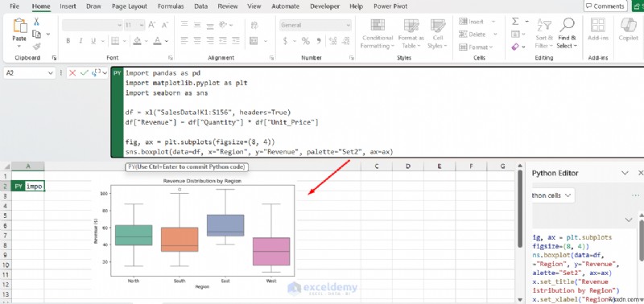The height and width of the screenshot is (304, 644).
Task: Click the Cut scissors icon
Action: click(36, 22)
